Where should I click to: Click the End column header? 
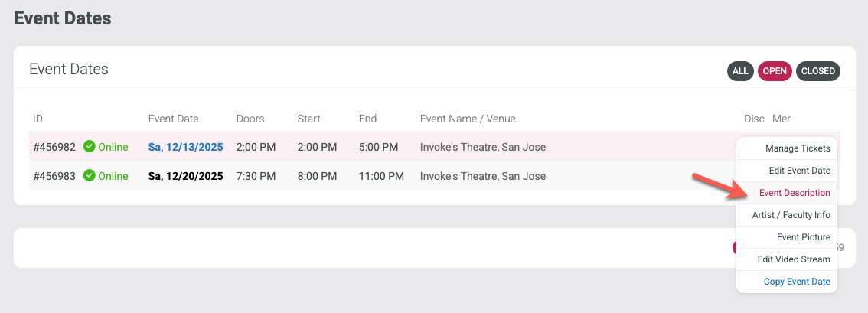(x=367, y=119)
